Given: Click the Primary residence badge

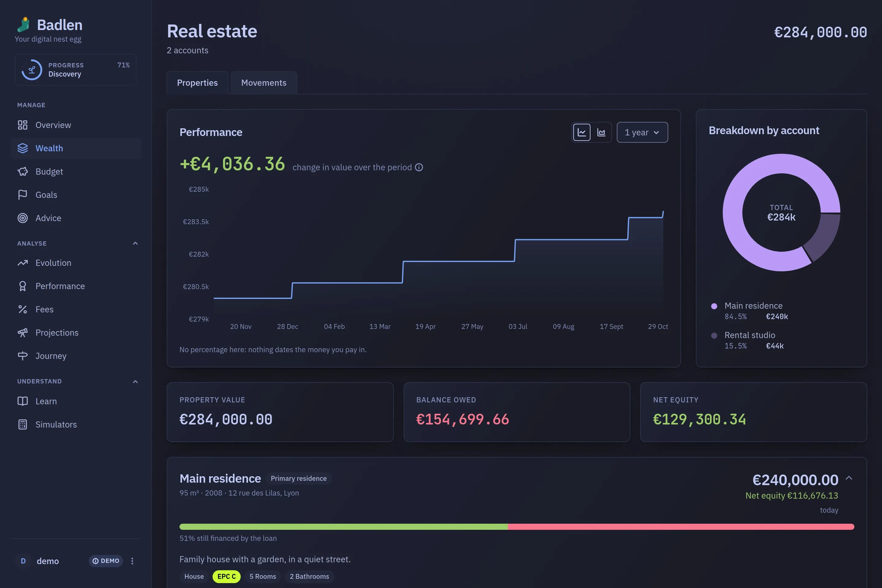Looking at the screenshot, I should pyautogui.click(x=299, y=478).
